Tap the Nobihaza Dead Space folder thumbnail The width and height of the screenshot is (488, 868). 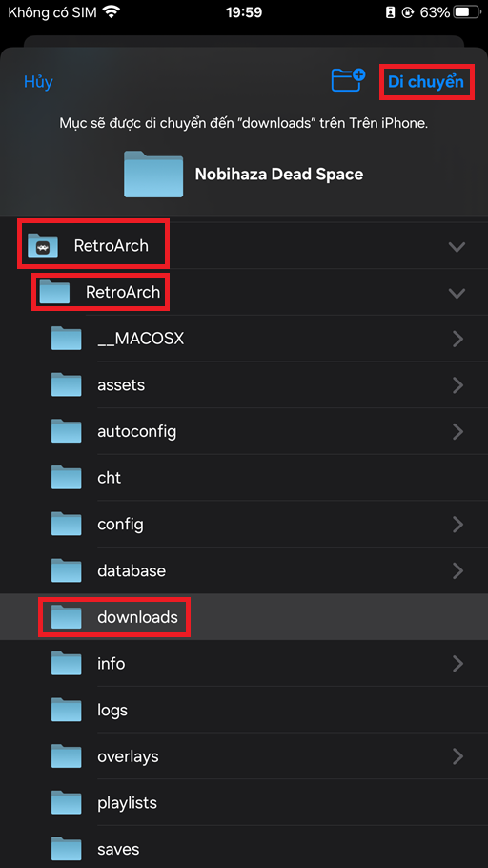153,175
